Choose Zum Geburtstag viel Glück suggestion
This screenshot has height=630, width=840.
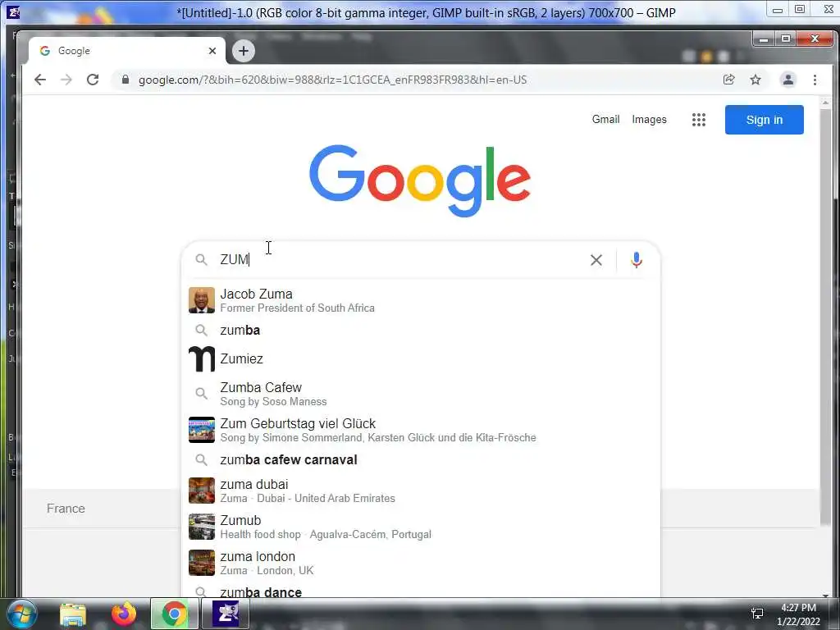[x=421, y=430]
